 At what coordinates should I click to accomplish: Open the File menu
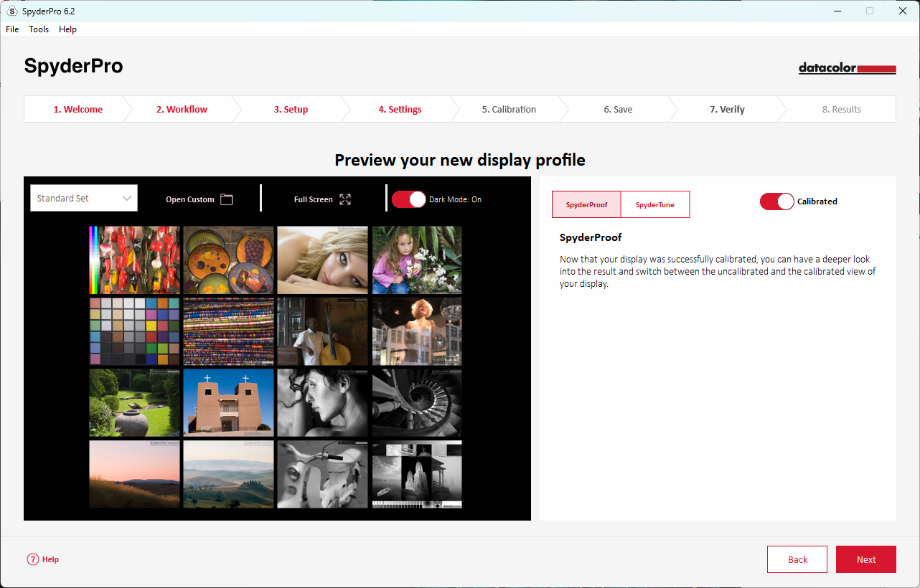[12, 29]
